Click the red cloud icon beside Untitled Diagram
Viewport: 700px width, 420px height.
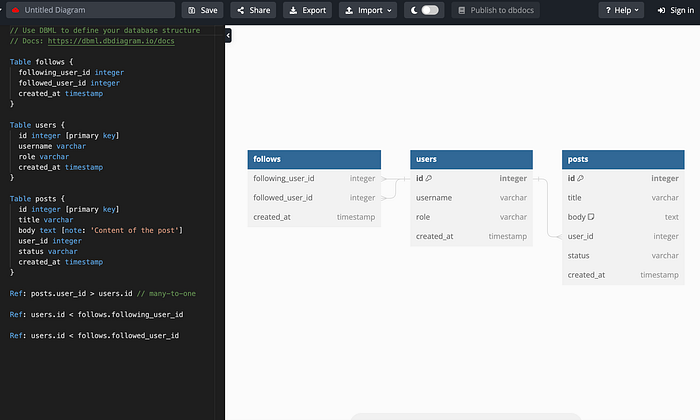point(15,10)
